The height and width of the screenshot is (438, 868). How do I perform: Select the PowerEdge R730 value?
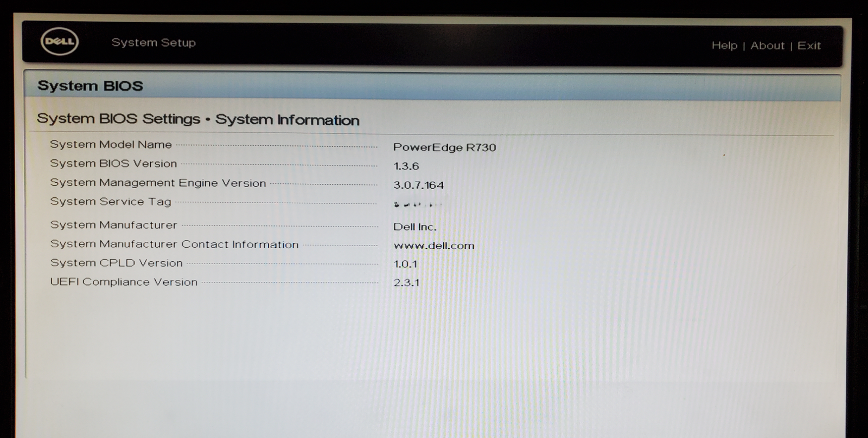(x=444, y=147)
